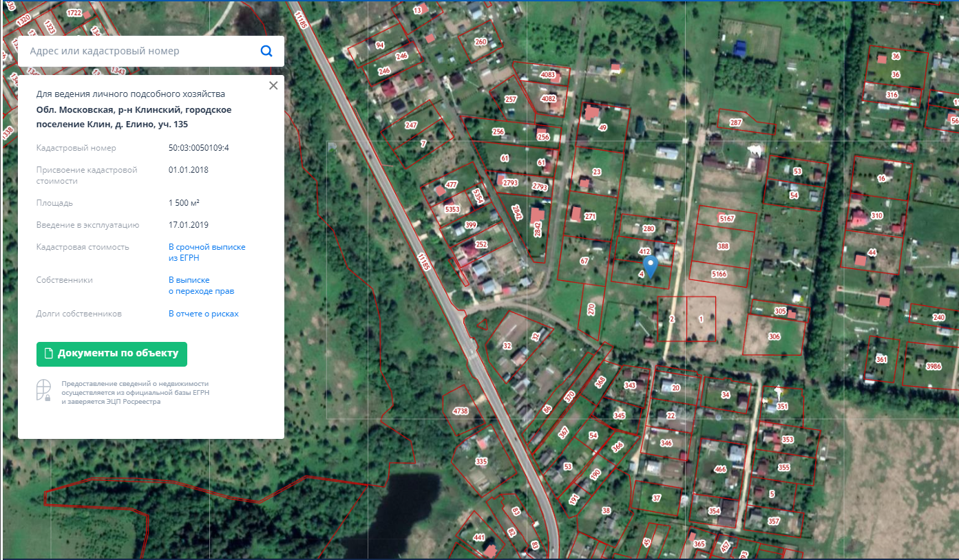Select parcel 247 on the map
This screenshot has width=959, height=560.
(x=411, y=125)
